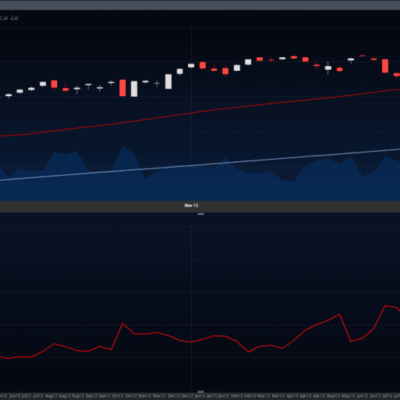This screenshot has height=400, width=400.
Task: Click the "Nov 15" crosshair date label
Action: [191, 205]
